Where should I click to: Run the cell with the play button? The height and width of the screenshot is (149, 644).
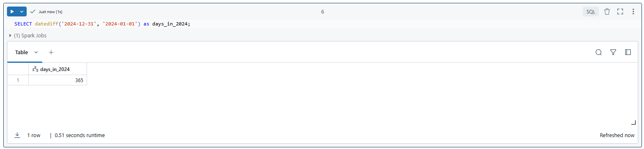pos(12,11)
